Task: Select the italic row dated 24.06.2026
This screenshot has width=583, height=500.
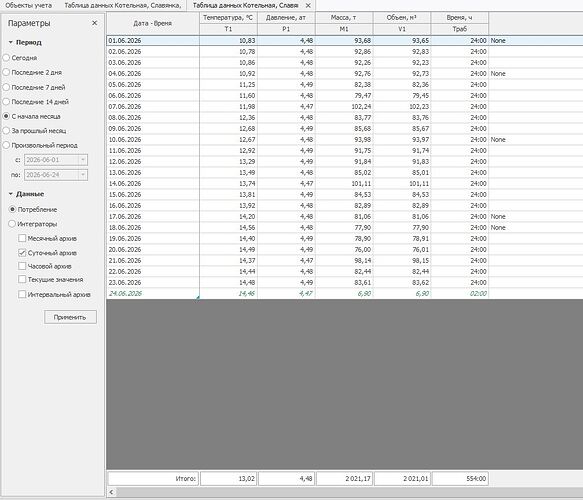Action: pyautogui.click(x=345, y=294)
